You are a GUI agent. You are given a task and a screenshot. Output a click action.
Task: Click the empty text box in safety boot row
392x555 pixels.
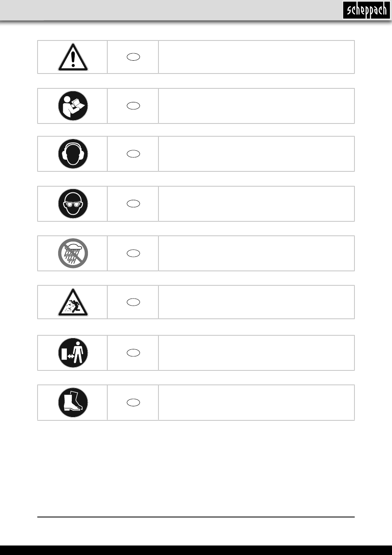coord(256,403)
